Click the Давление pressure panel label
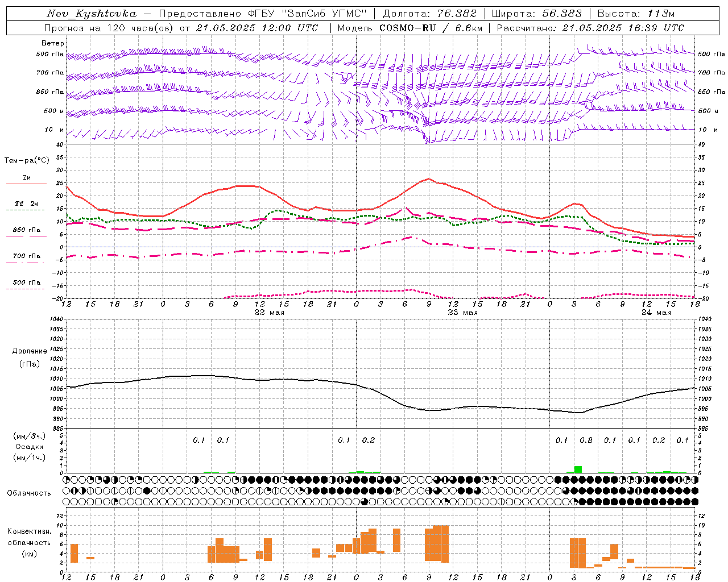This screenshot has width=728, height=582. pyautogui.click(x=30, y=351)
